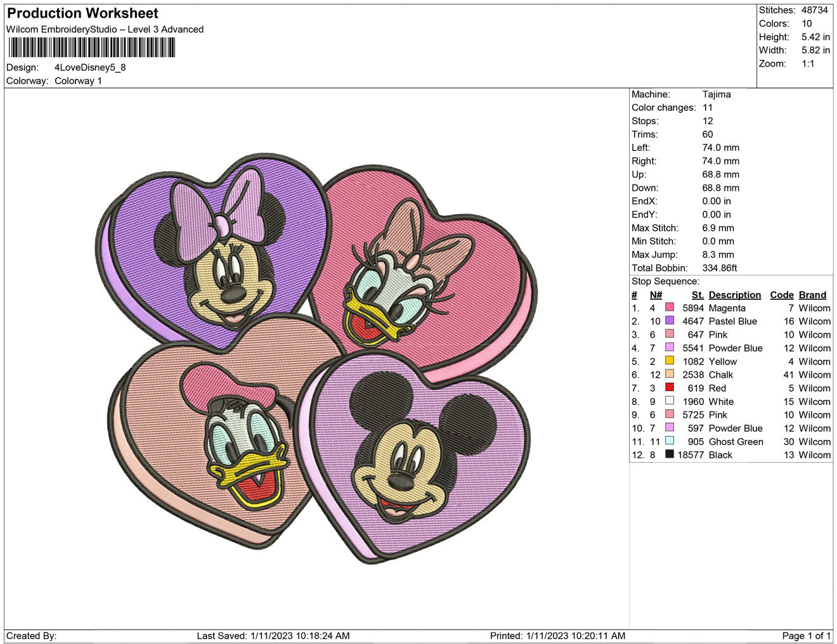The width and height of the screenshot is (837, 644).
Task: Click the "N#" column header
Action: point(656,295)
